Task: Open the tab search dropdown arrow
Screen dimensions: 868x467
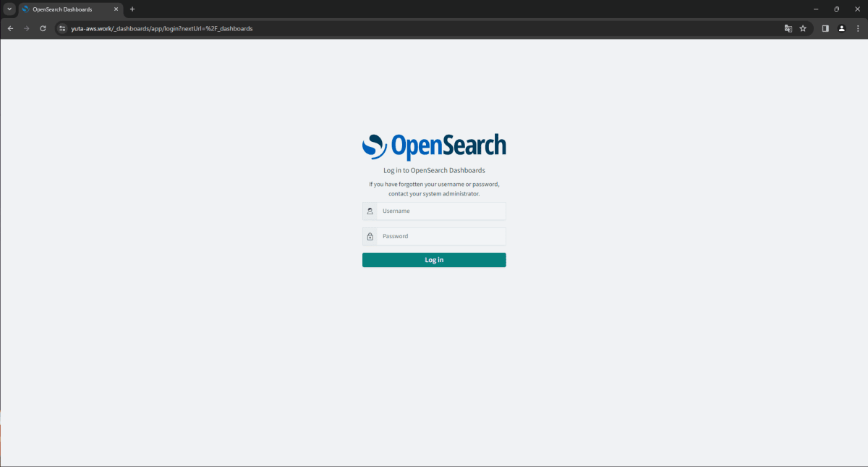Action: click(x=9, y=9)
